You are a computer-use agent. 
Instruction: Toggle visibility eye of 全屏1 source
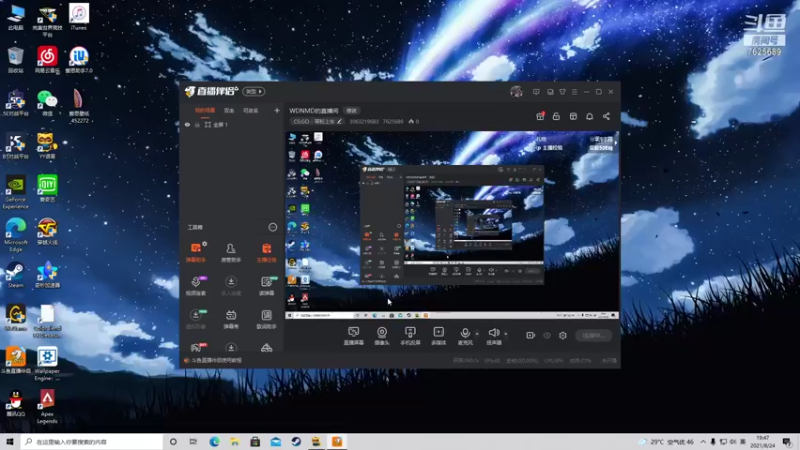pos(187,124)
